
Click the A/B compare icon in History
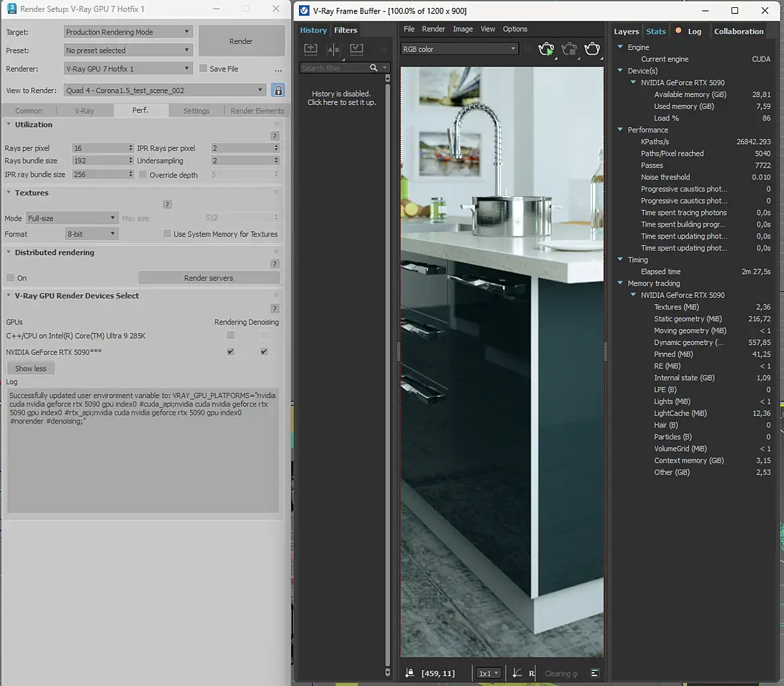(334, 49)
